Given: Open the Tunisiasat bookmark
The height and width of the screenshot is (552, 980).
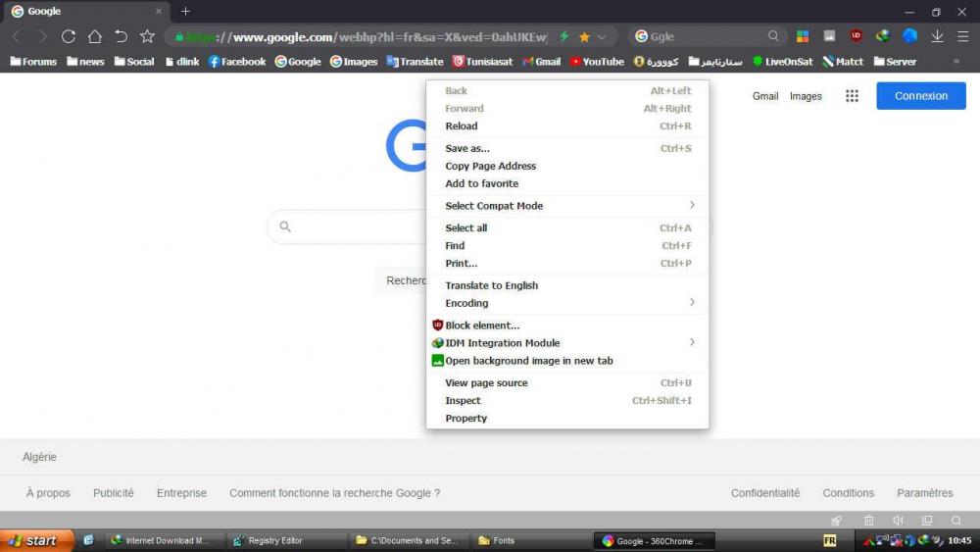Looking at the screenshot, I should coord(482,61).
